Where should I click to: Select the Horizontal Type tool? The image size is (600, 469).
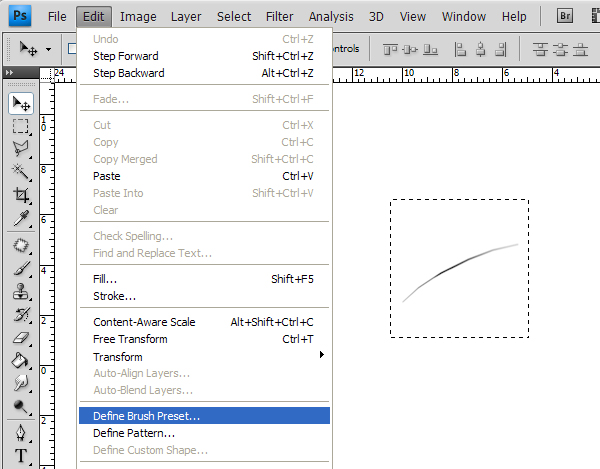click(x=20, y=456)
